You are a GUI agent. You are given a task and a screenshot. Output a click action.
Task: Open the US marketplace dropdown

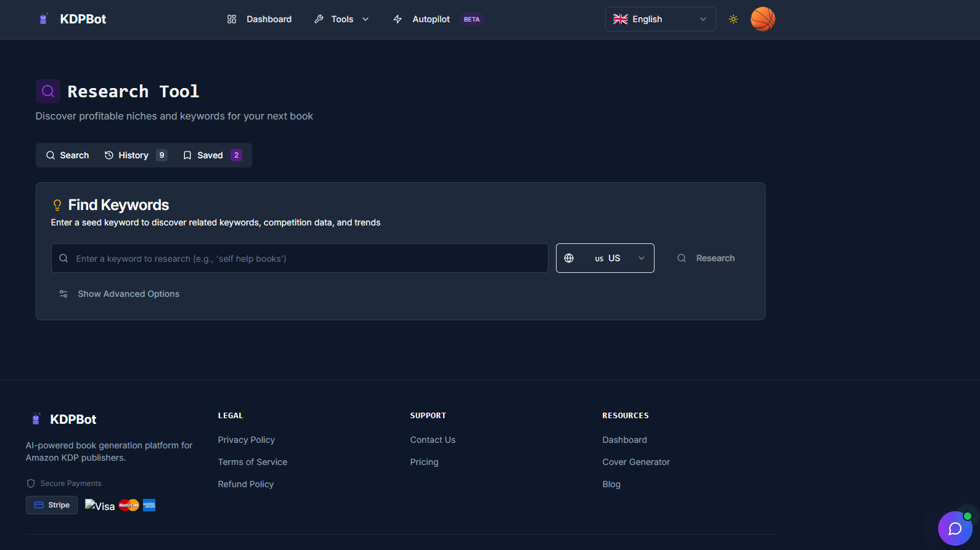(605, 258)
